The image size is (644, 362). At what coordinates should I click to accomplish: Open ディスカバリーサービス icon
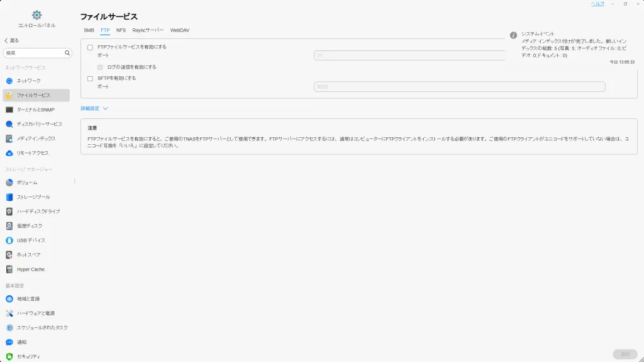(x=9, y=124)
